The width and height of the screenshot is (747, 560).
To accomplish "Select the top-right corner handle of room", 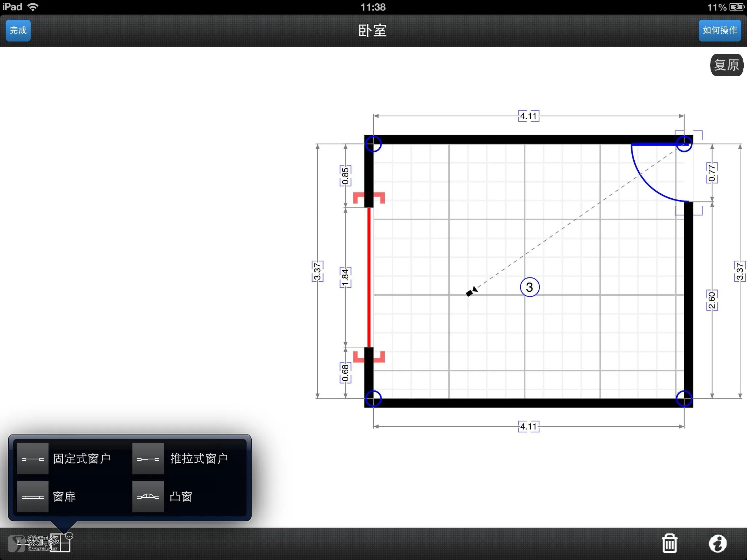I will coord(684,144).
